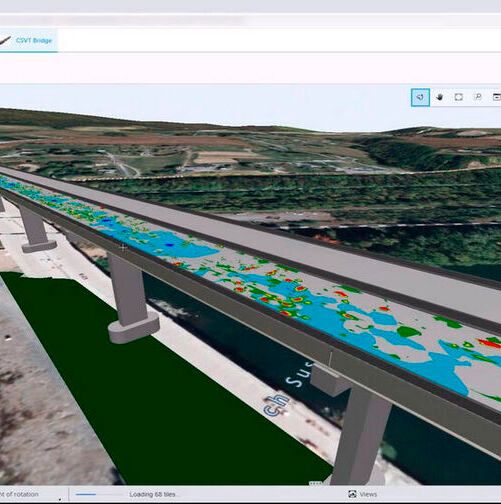Choose the zoom magnifier tool
The width and height of the screenshot is (501, 504).
(x=478, y=97)
